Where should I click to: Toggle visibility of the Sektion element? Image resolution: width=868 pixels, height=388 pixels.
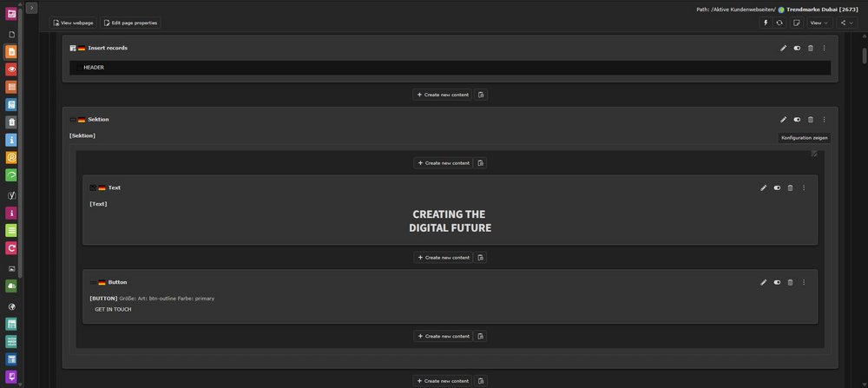pos(797,120)
